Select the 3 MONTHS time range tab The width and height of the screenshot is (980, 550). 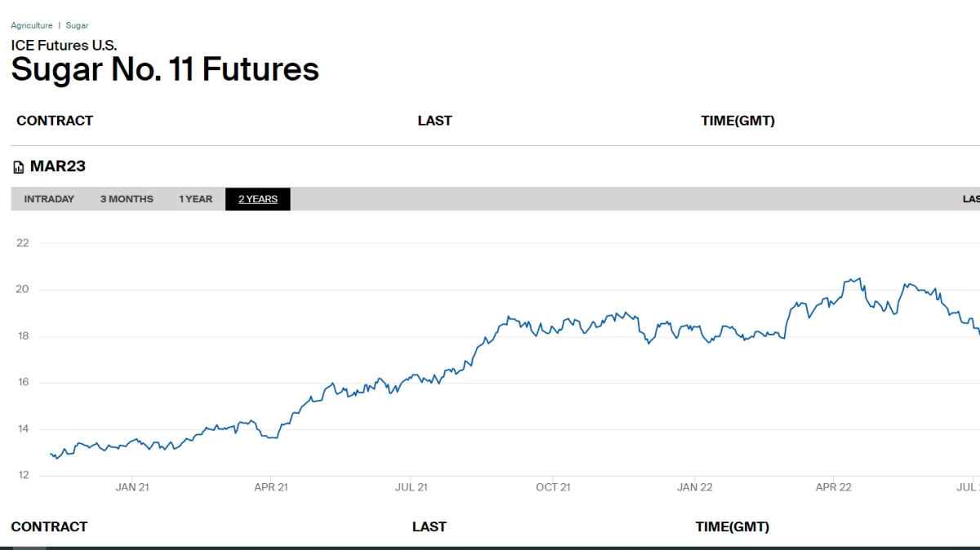tap(127, 199)
